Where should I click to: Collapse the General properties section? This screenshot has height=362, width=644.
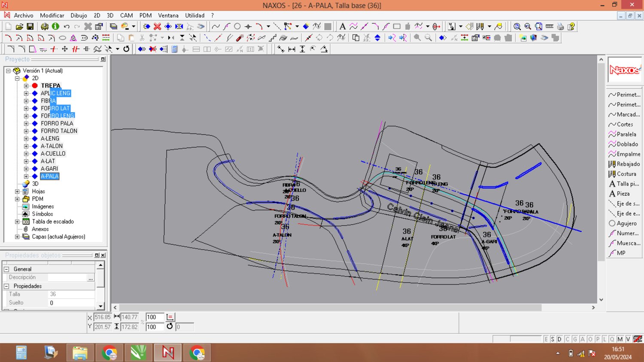6,269
